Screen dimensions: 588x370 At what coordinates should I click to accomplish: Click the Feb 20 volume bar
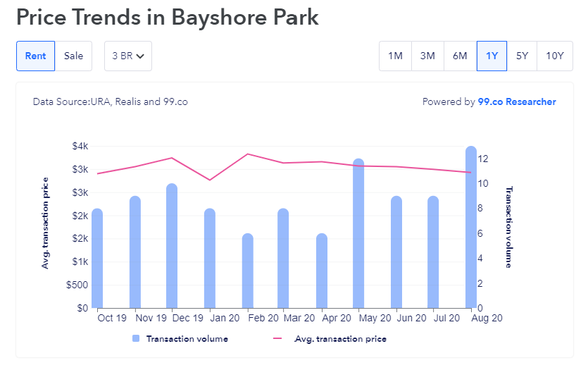point(248,271)
